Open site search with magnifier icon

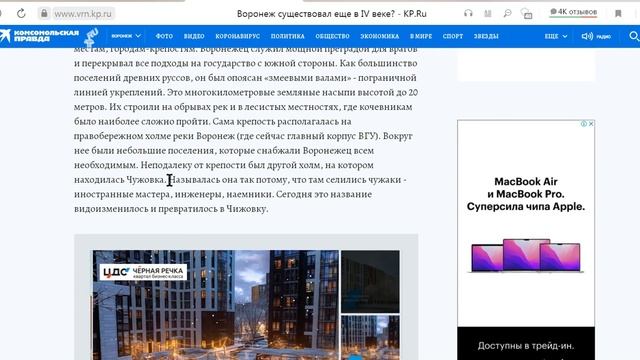[634, 36]
